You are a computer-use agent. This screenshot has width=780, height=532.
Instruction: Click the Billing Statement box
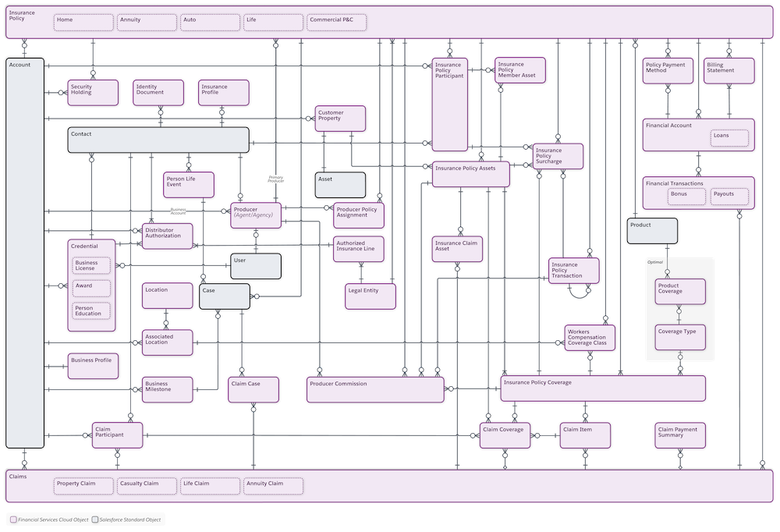728,70
